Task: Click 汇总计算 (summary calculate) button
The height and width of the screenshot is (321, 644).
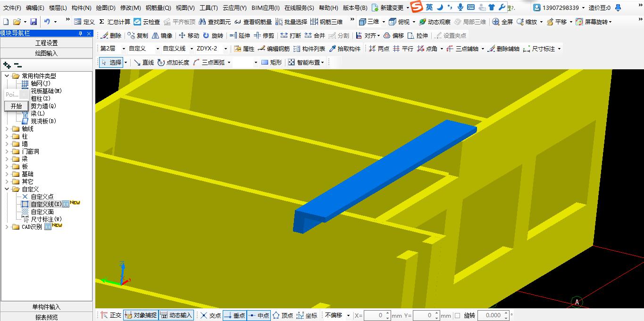Action: coord(114,22)
